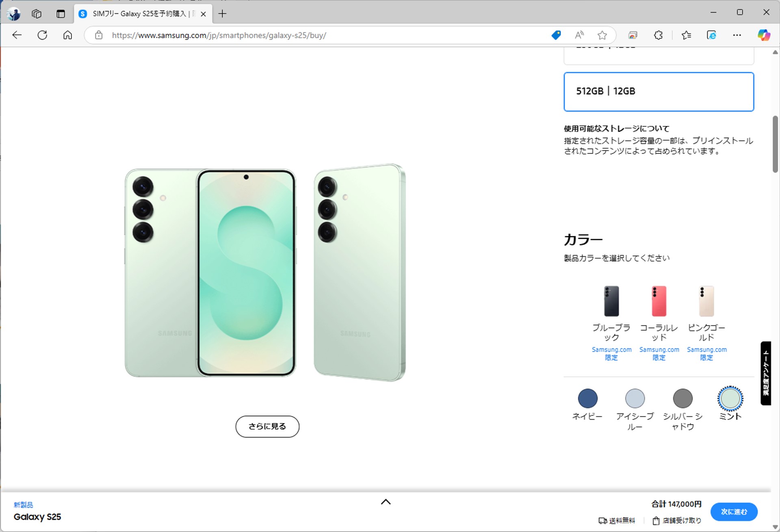Select the Navy color swatch
780x532 pixels.
(x=587, y=398)
